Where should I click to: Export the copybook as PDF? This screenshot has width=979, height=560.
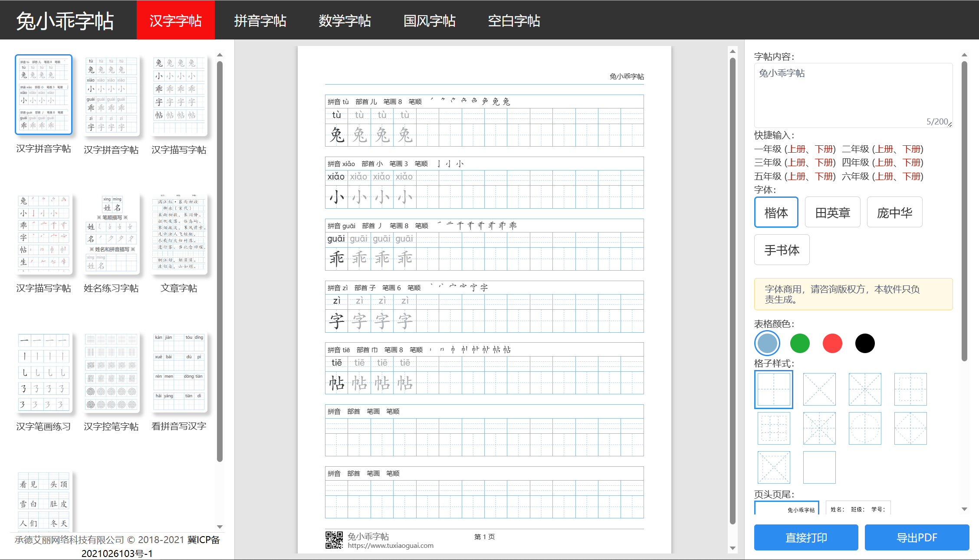917,537
